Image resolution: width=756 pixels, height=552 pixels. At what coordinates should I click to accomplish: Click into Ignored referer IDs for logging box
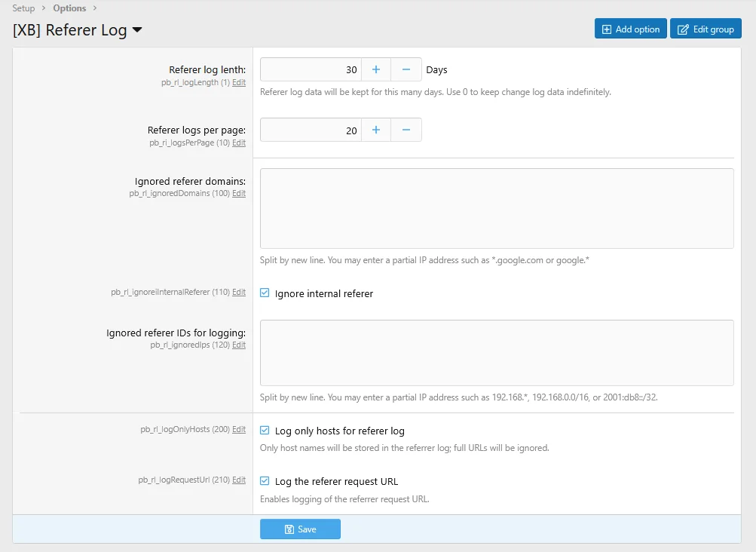pyautogui.click(x=496, y=353)
